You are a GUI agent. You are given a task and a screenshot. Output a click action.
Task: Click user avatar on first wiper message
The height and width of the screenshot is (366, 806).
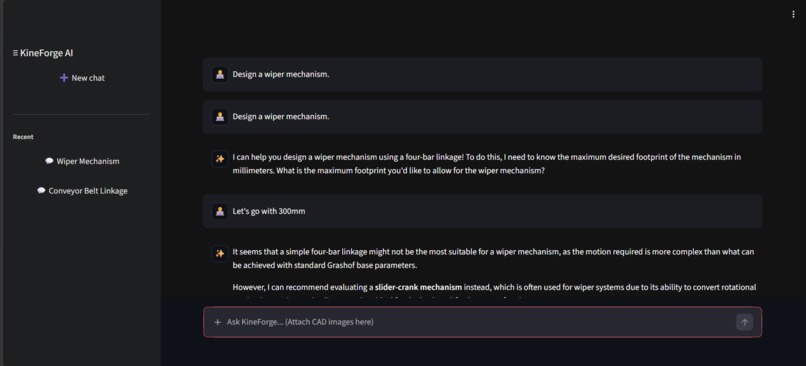coord(220,75)
